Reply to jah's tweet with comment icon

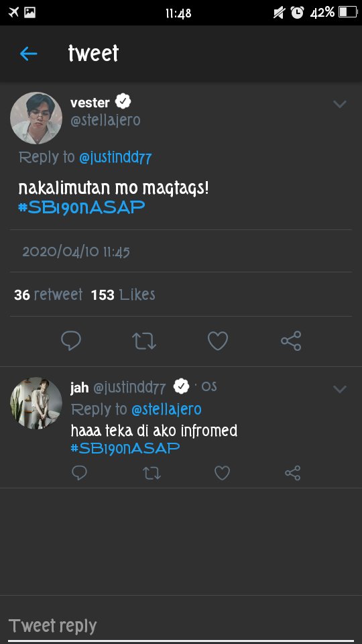coord(79,473)
